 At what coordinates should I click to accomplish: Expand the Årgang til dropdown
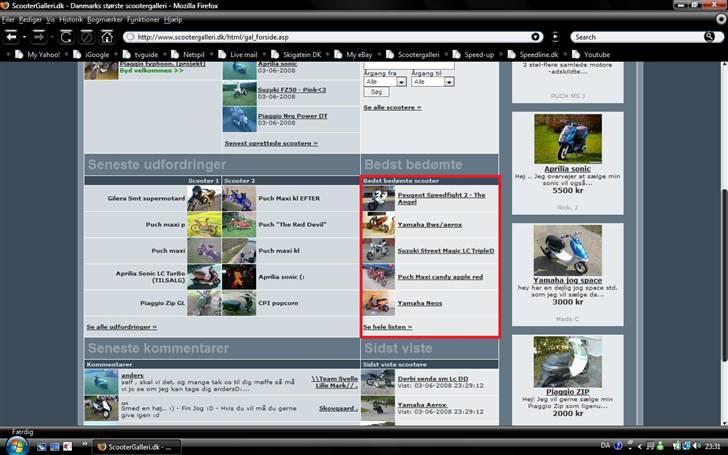coord(433,81)
